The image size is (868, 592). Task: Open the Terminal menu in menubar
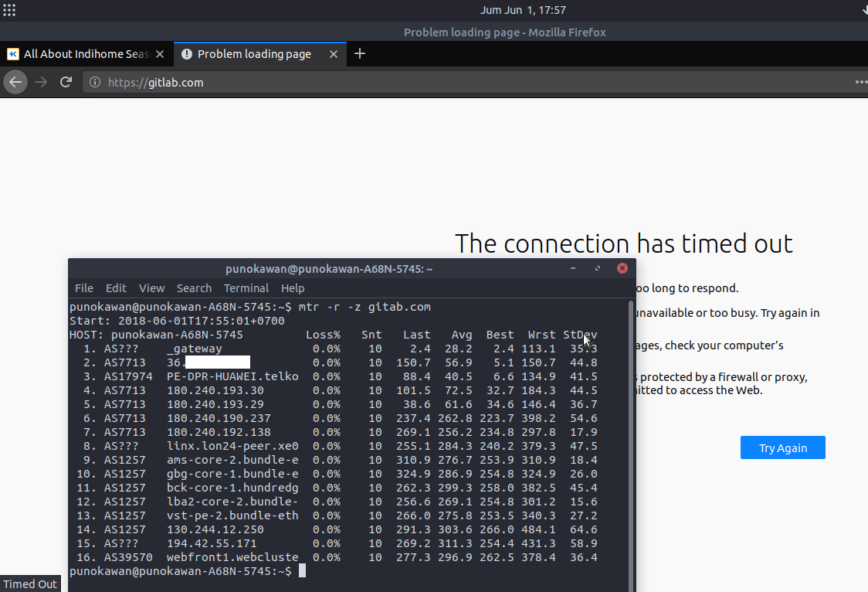pos(246,288)
